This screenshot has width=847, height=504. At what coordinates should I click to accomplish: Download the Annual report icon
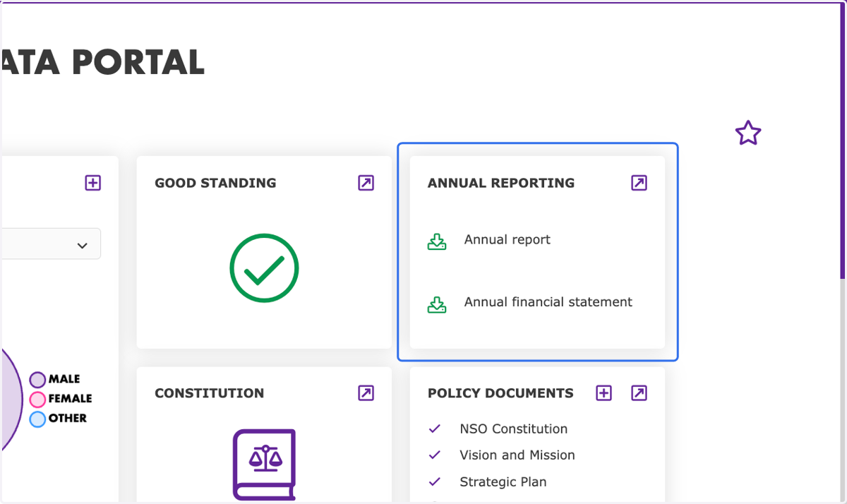tap(437, 242)
